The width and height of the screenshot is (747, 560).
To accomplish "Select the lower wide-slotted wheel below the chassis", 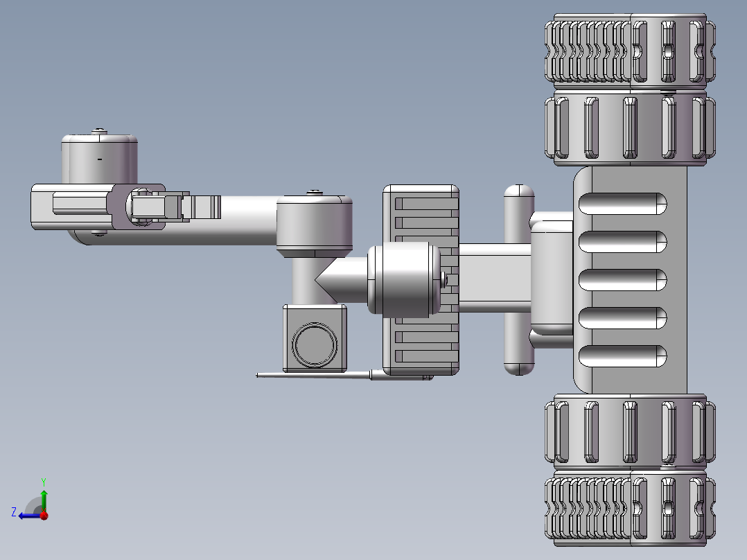I will coord(631,432).
